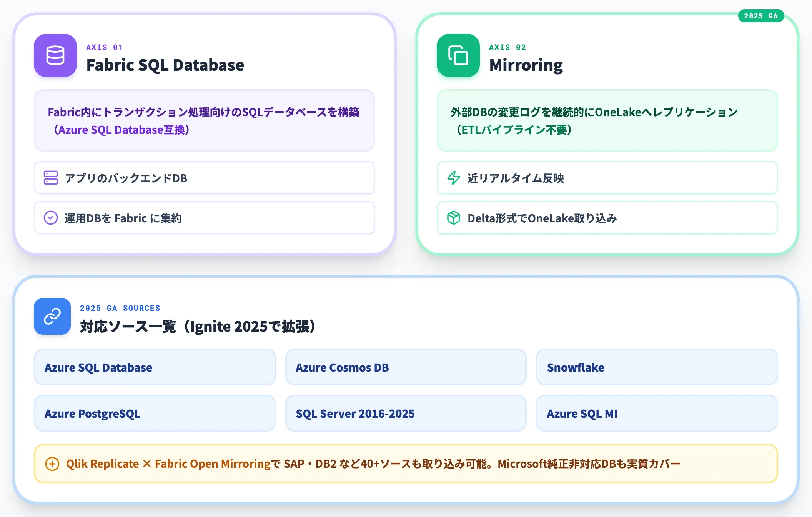The image size is (812, 517).
Task: Click the 2025 GA SOURCES label
Action: click(x=120, y=308)
